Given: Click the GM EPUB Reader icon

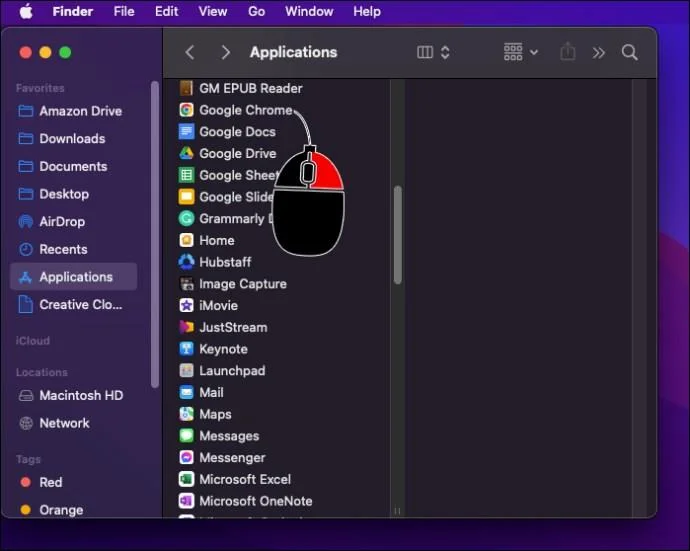Looking at the screenshot, I should point(186,88).
